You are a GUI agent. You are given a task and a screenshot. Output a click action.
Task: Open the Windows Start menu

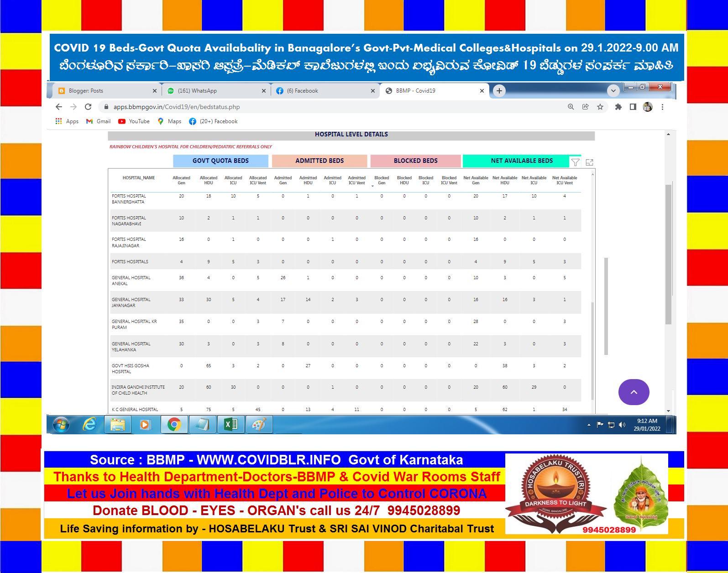61,425
